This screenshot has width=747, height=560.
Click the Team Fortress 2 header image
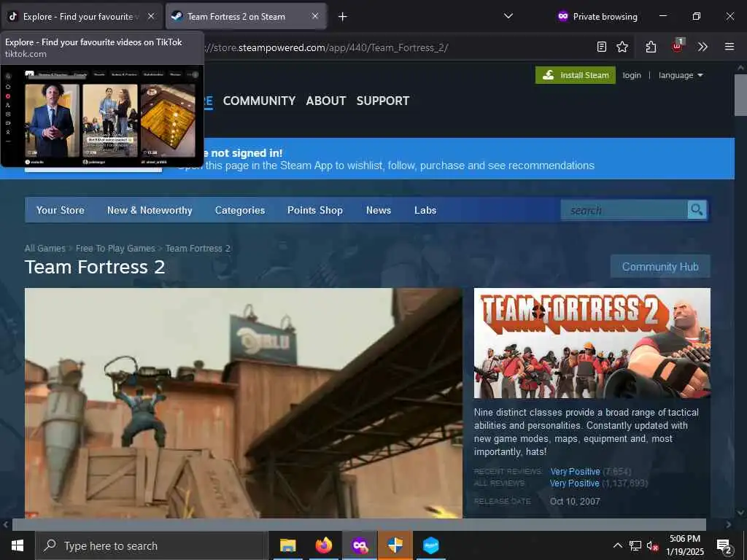click(x=592, y=343)
